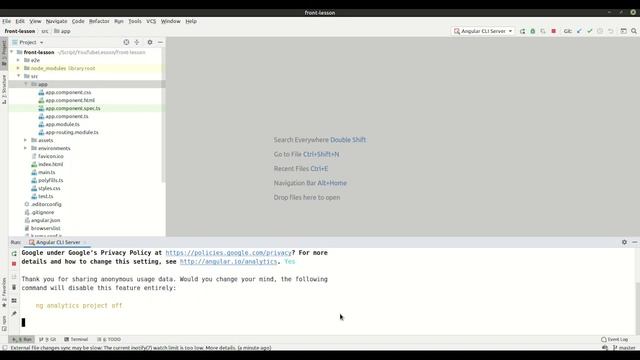Select index.html in the tree
Screen dimensions: 640x360
[51, 164]
